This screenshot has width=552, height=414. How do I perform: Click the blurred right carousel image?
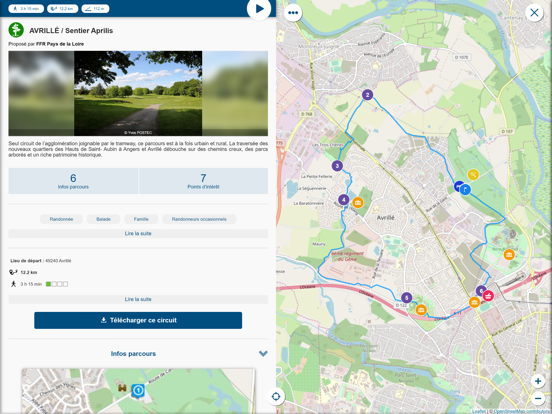click(x=235, y=93)
